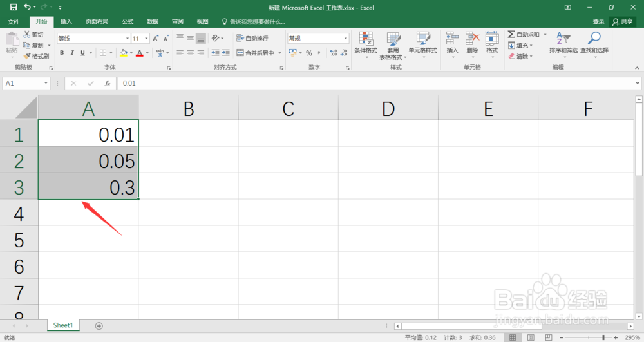This screenshot has width=644, height=342.
Task: Apply percent style icon
Action: (309, 53)
